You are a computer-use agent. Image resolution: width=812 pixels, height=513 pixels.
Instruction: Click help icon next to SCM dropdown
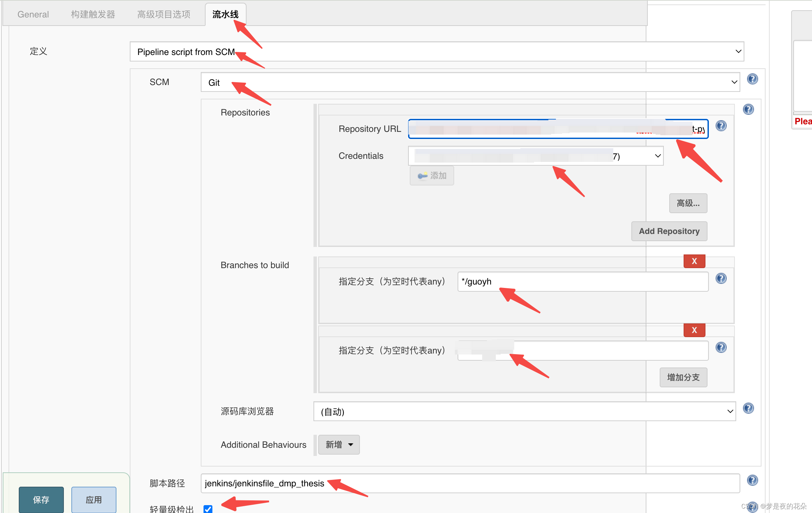pyautogui.click(x=752, y=79)
